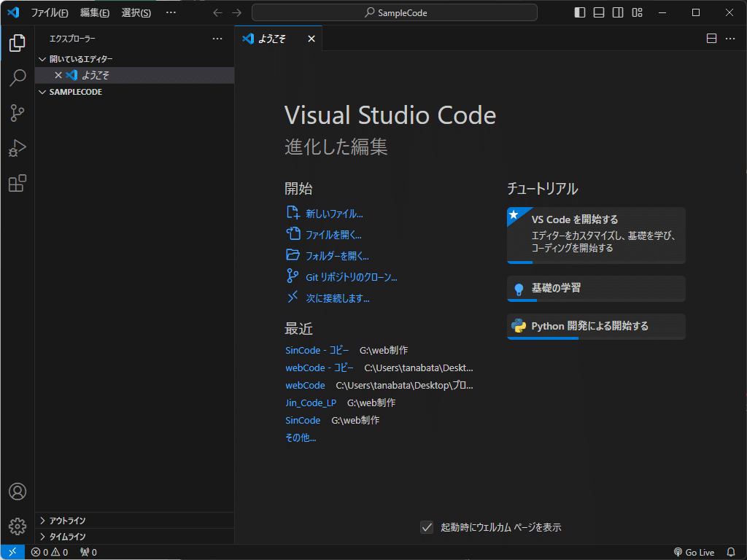This screenshot has height=560, width=747.
Task: Click フォルダーを開く... link
Action: pos(337,256)
